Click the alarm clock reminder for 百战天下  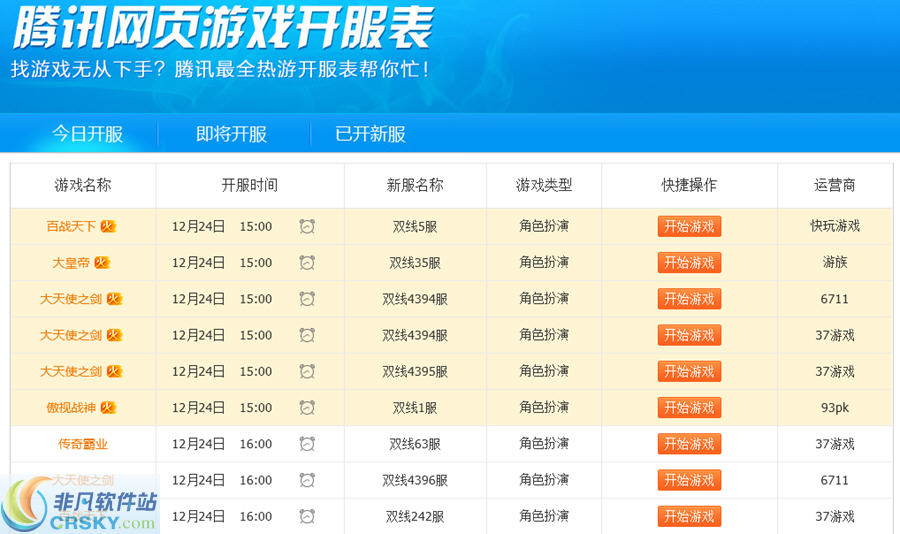[307, 227]
